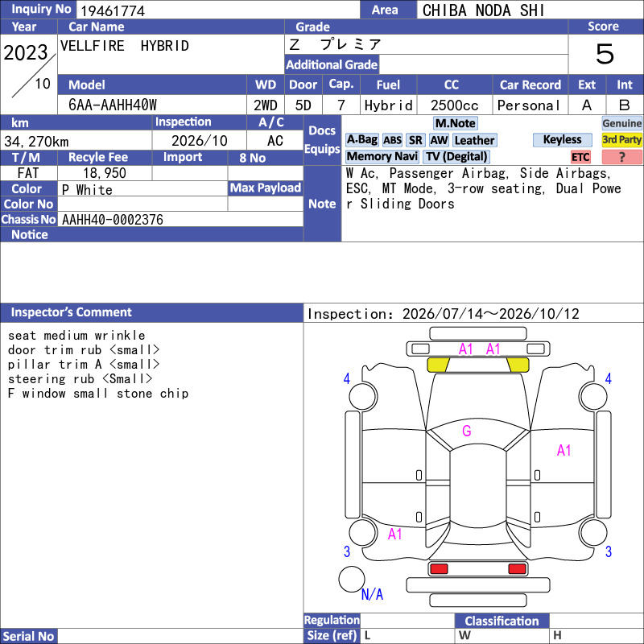Click the left A1 mark on front bumper
Viewport: 644px width, 644px height.
pyautogui.click(x=466, y=349)
